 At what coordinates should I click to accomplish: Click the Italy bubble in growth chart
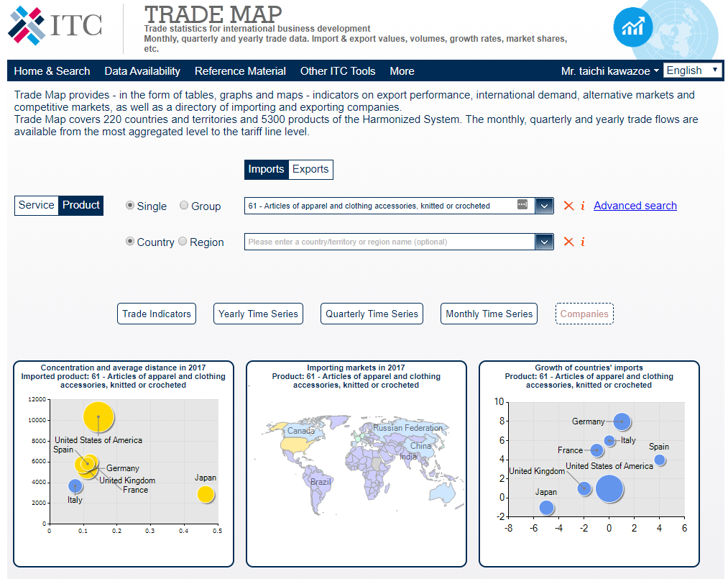609,440
